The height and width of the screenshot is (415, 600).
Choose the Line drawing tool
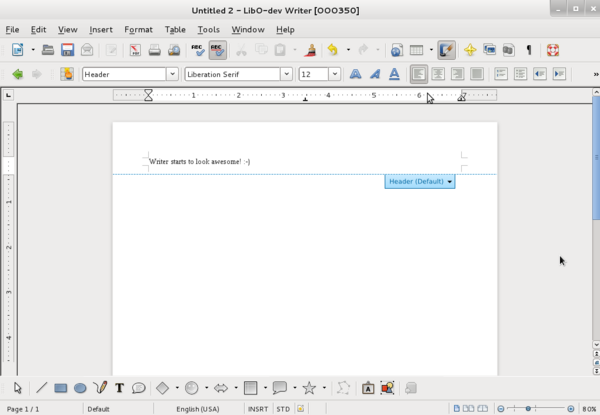41,388
